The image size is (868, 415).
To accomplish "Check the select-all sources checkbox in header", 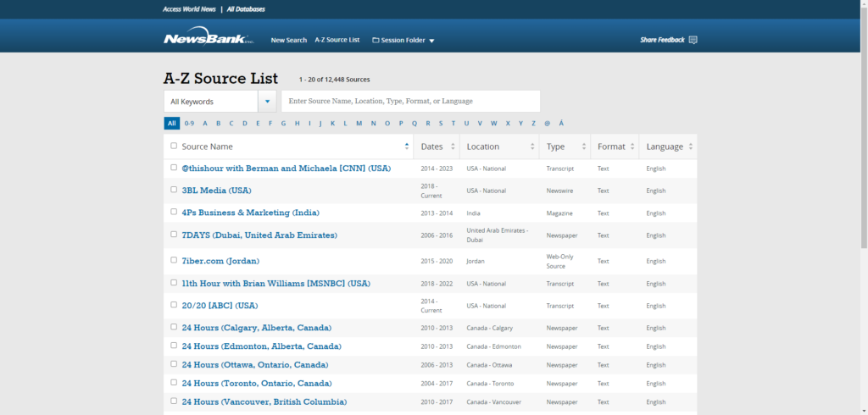I will (x=174, y=146).
